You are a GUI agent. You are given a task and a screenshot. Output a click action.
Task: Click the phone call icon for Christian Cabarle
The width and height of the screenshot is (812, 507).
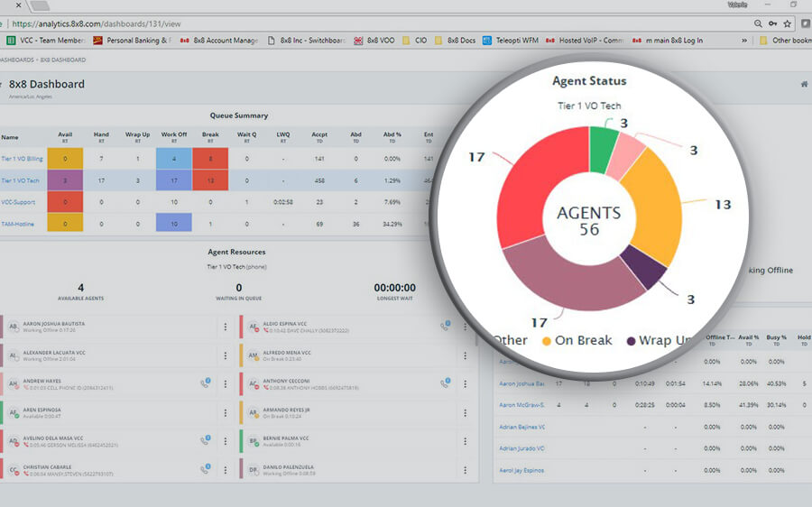point(206,469)
